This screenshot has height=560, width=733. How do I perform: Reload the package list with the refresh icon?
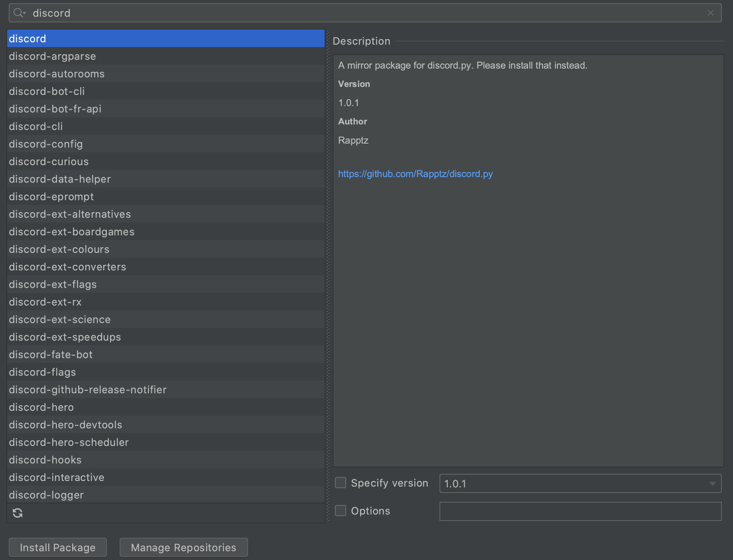18,513
